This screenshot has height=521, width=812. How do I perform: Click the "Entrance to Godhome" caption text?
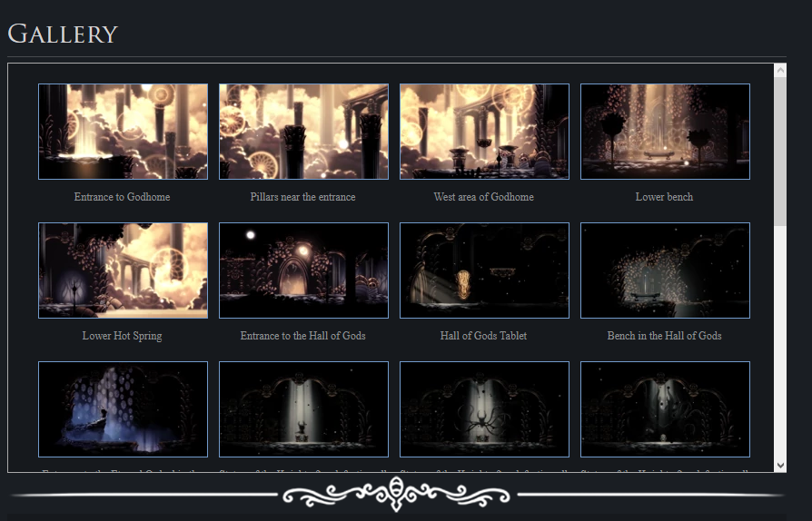(123, 197)
